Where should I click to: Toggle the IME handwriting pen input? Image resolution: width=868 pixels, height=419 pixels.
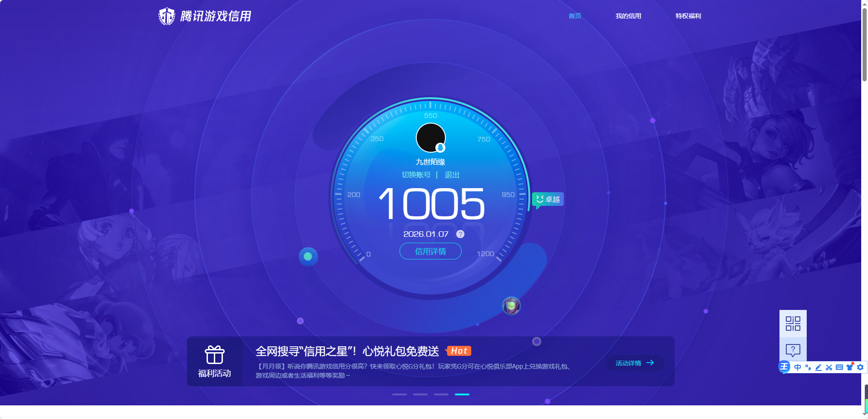pyautogui.click(x=819, y=367)
